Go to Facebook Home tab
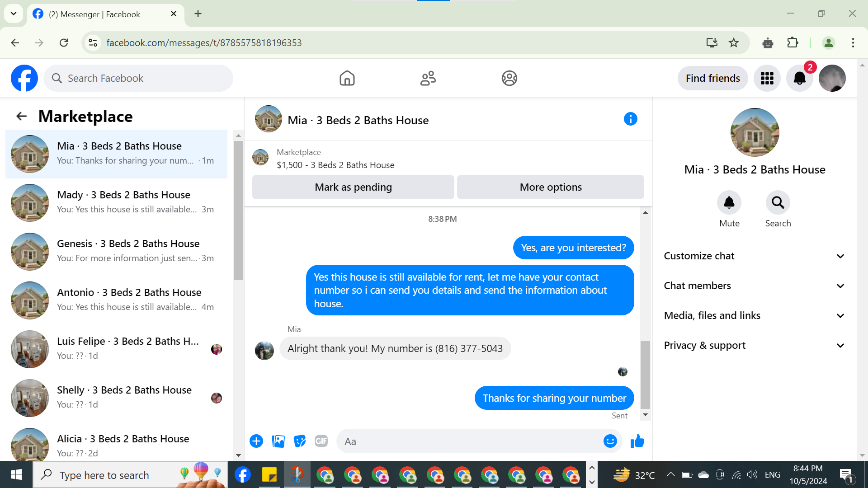 point(347,78)
